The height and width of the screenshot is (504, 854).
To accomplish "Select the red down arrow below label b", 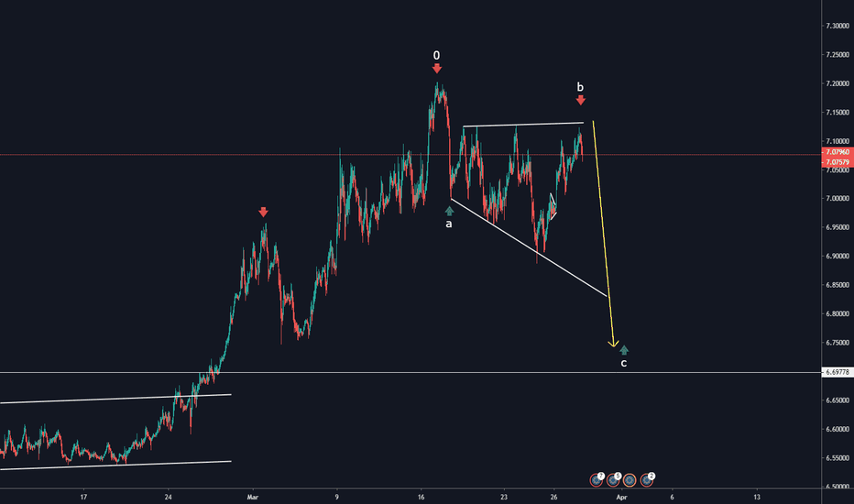I will [581, 100].
